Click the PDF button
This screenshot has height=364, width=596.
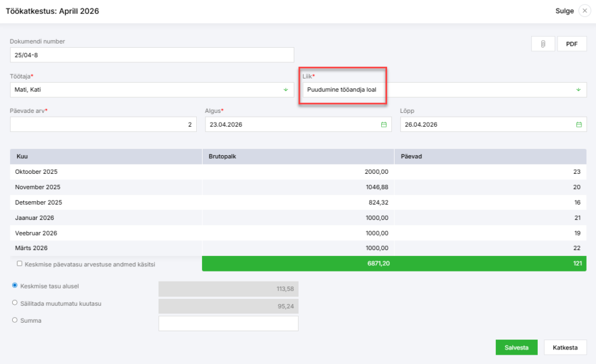pos(572,44)
